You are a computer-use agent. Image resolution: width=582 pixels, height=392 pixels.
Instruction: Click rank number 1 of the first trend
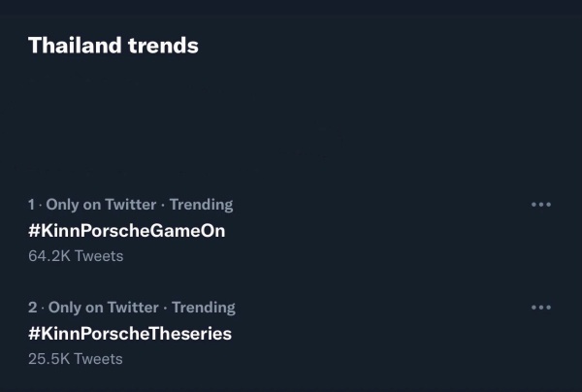(31, 205)
